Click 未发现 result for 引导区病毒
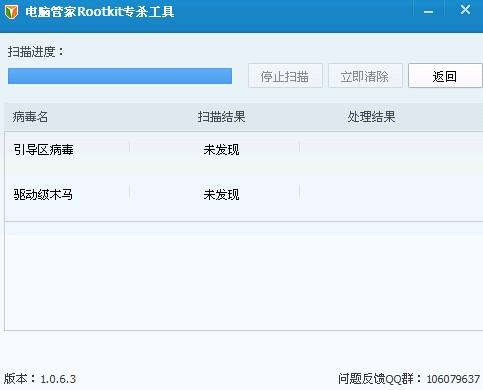 (221, 150)
